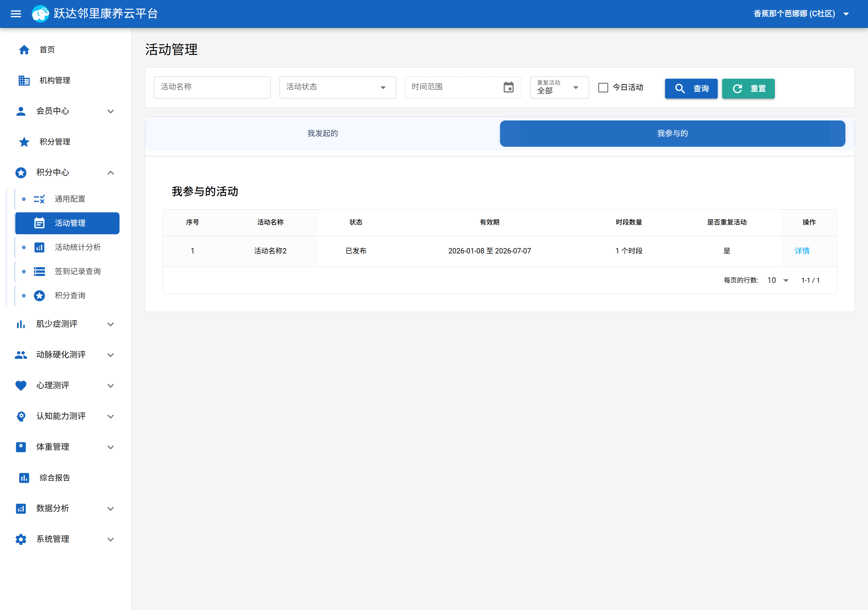Screen dimensions: 868x610
Task: Click the 2026-01-08 至 2026-07-07 cell
Action: pos(490,251)
